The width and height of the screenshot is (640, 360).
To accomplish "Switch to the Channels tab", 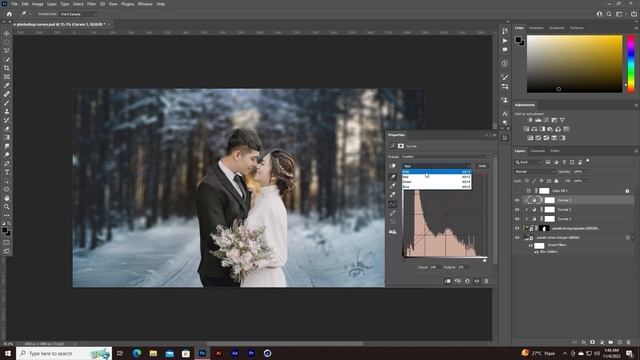I will [538, 151].
